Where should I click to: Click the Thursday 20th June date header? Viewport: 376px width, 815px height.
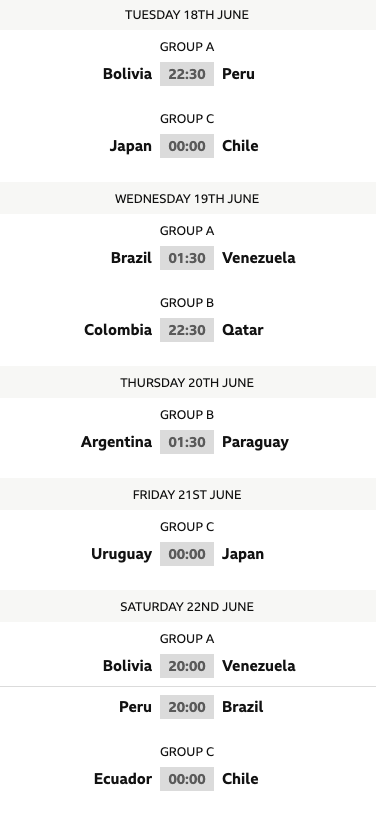click(x=187, y=383)
